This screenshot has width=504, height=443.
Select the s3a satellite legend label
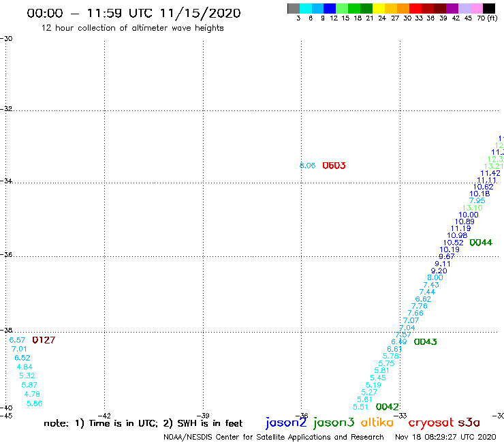pyautogui.click(x=469, y=423)
